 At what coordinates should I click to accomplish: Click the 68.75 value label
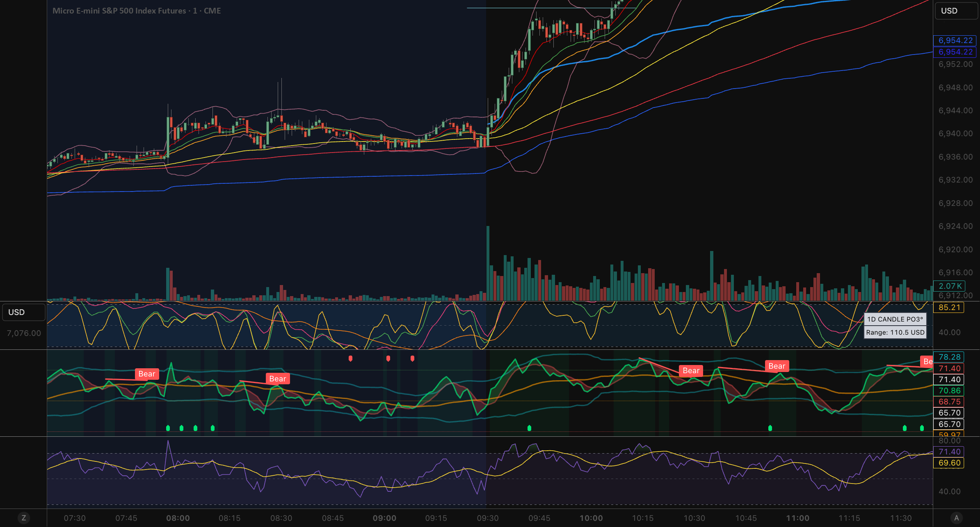point(948,402)
